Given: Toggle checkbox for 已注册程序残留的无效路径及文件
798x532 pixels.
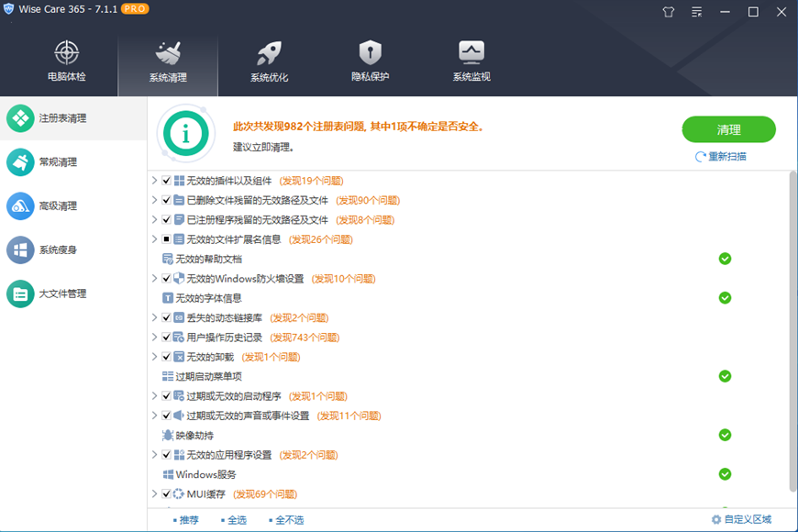Looking at the screenshot, I should (x=166, y=219).
